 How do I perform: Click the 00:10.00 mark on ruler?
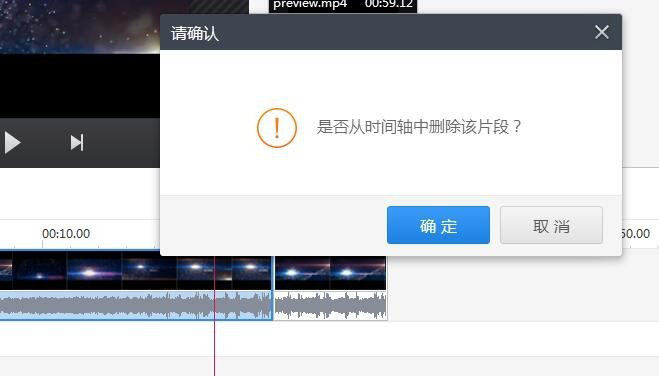(66, 234)
